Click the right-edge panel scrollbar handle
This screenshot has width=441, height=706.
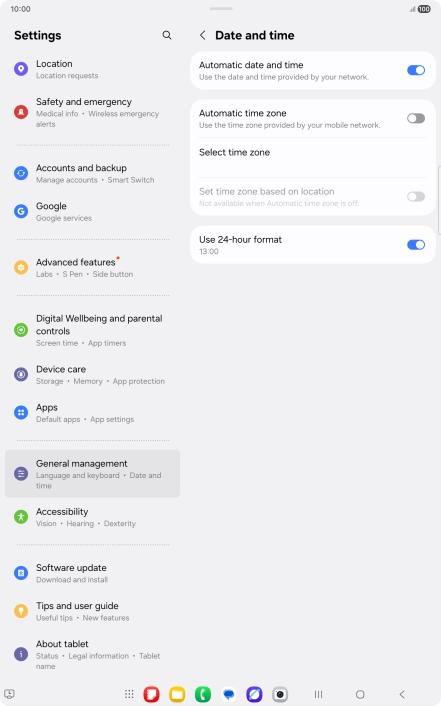(439, 200)
